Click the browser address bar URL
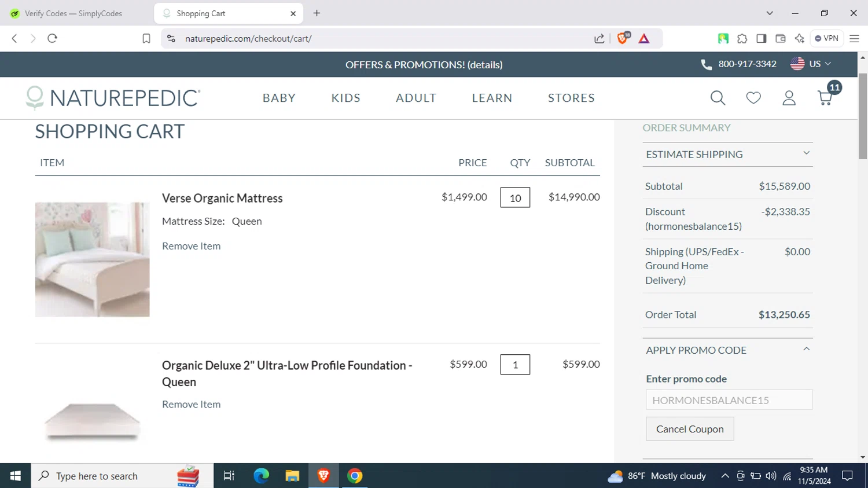Image resolution: width=868 pixels, height=488 pixels. pos(248,39)
